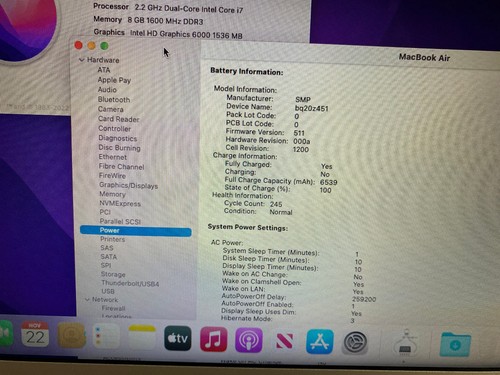Click Processor line in About This Mac window
This screenshot has height=375, width=500.
pos(168,8)
